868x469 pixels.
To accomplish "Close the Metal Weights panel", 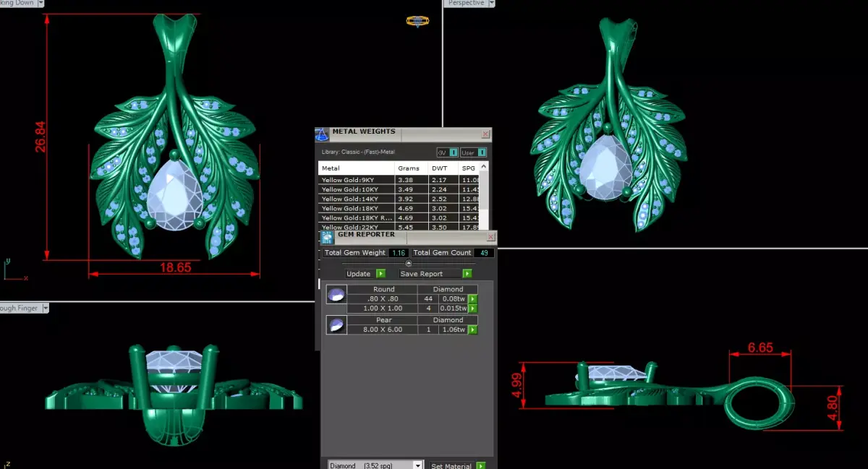I will click(x=486, y=134).
